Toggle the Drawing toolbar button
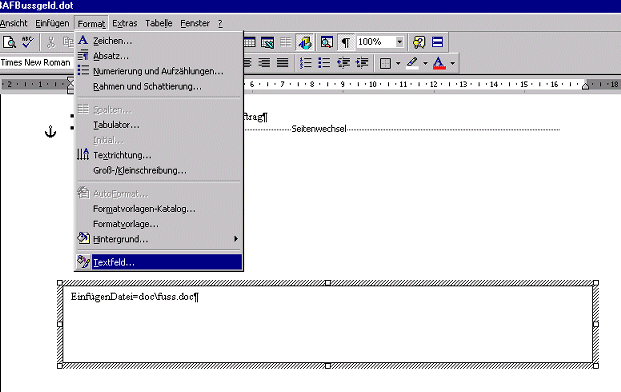621x392 pixels. pyautogui.click(x=305, y=42)
